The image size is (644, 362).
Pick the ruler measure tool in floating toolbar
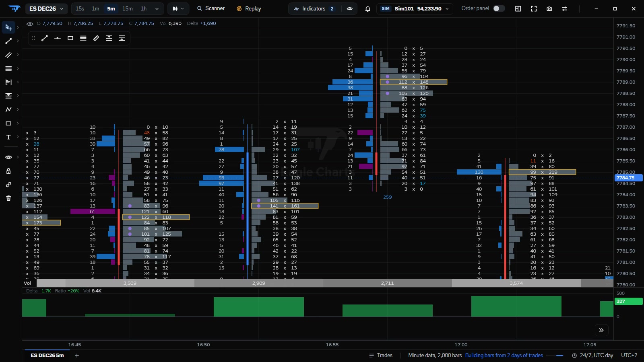96,38
